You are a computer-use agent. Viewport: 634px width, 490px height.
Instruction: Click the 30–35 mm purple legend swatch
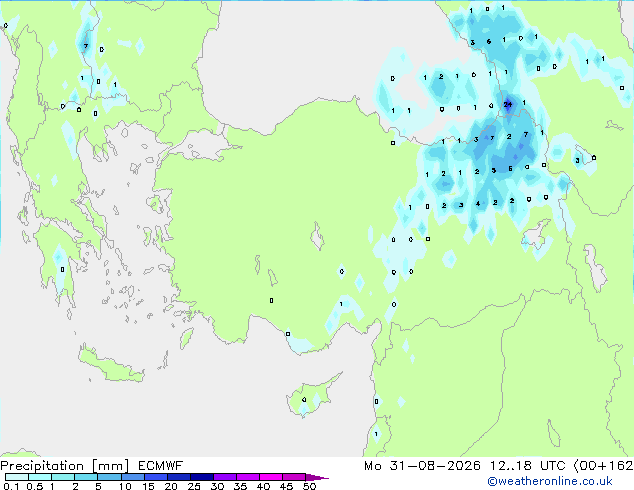click(224, 477)
